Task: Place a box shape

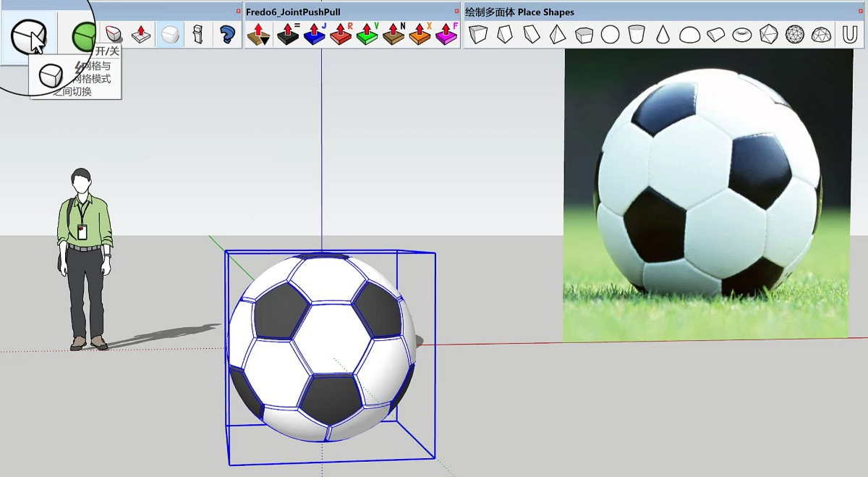Action: (477, 34)
